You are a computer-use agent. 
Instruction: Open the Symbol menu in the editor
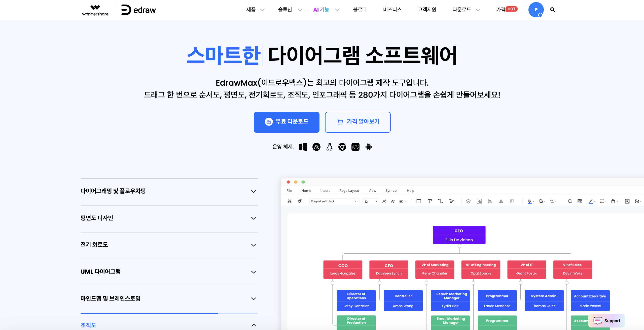(x=391, y=190)
